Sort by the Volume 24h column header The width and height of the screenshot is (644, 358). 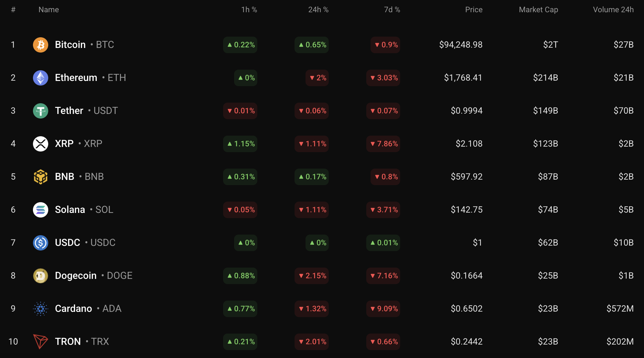coord(613,10)
